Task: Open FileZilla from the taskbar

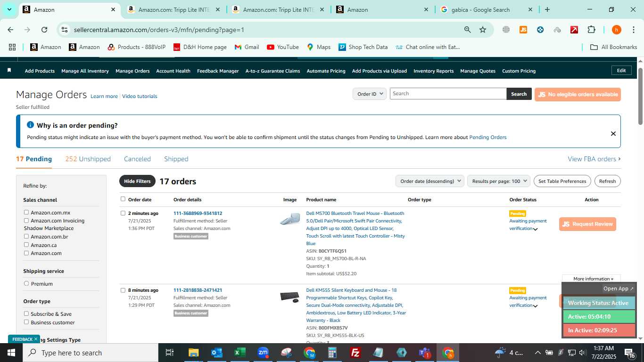Action: click(355, 353)
